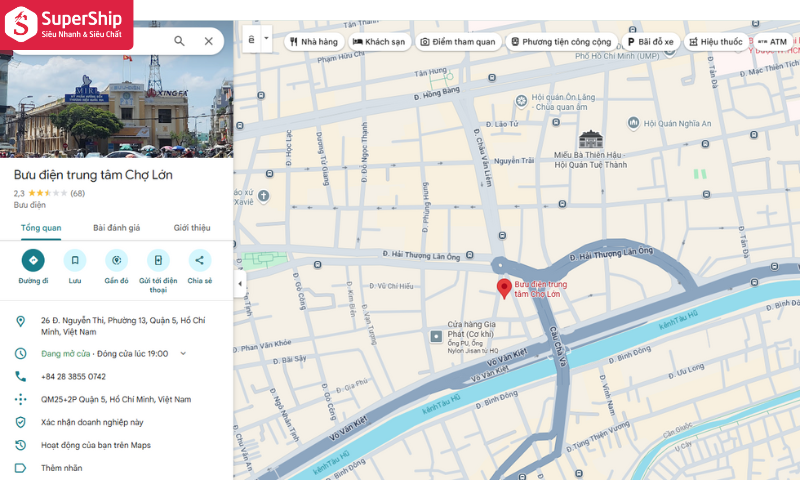Save the place with the Lưu icon
The height and width of the screenshot is (500, 800).
(75, 260)
